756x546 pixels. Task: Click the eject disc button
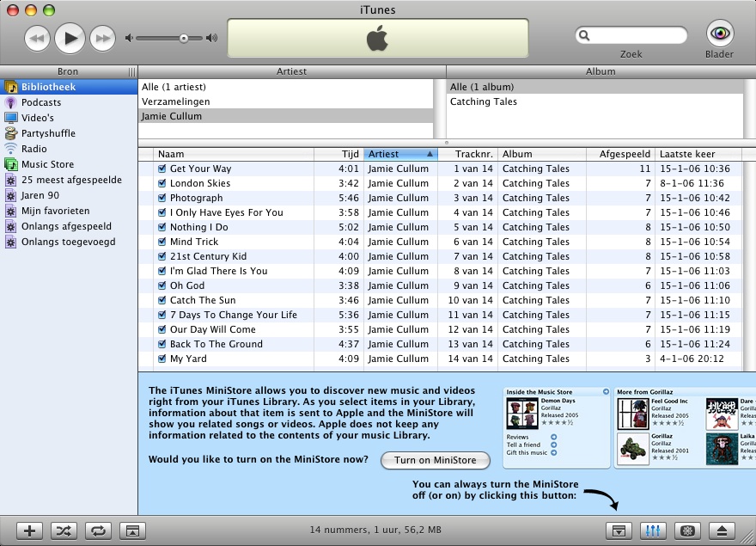click(722, 531)
